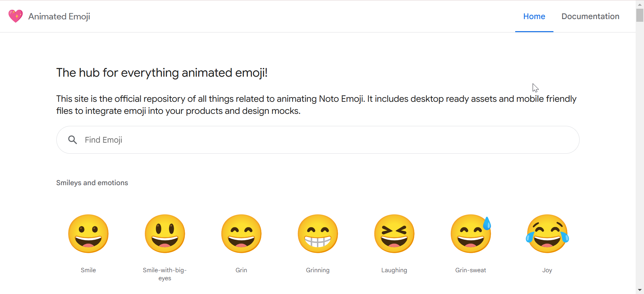The width and height of the screenshot is (644, 294).
Task: Open the Laughing emoji
Action: point(394,234)
